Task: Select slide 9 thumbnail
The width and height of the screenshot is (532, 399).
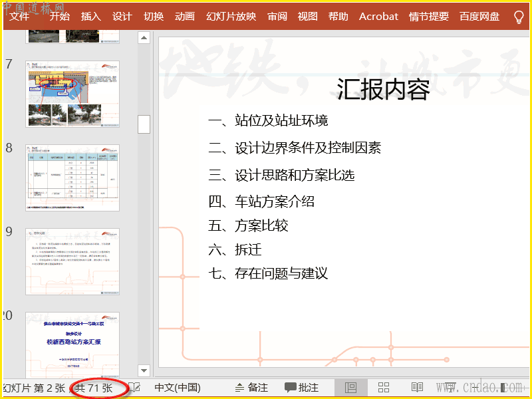Action: (x=72, y=261)
